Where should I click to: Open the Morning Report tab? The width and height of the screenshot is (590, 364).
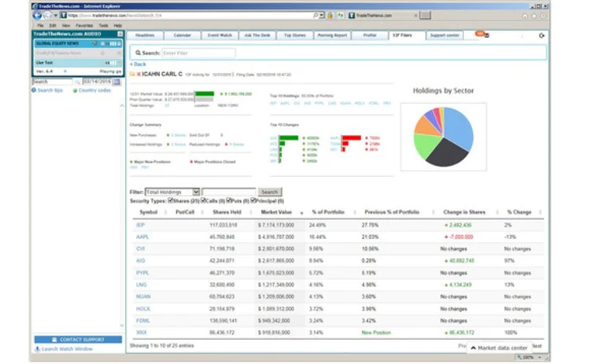click(x=332, y=35)
